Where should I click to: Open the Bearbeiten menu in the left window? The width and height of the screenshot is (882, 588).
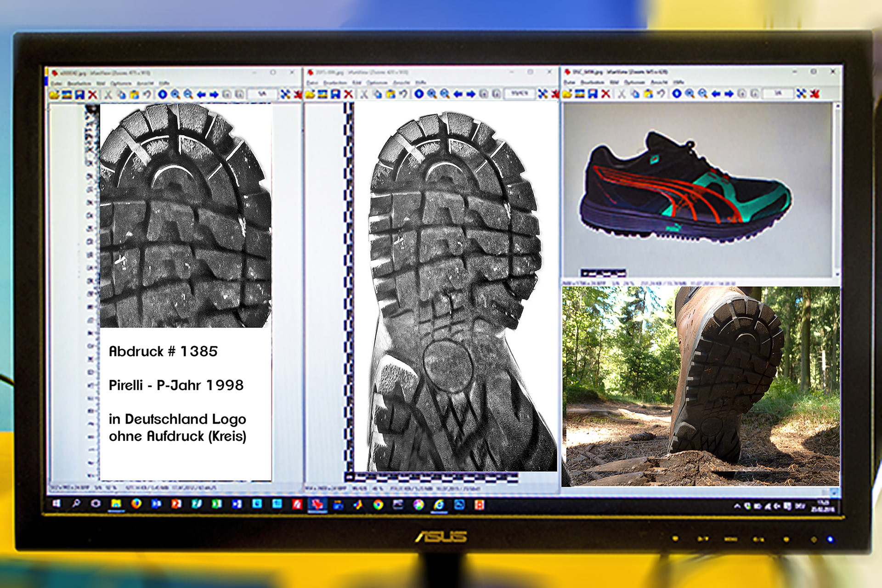tap(79, 83)
